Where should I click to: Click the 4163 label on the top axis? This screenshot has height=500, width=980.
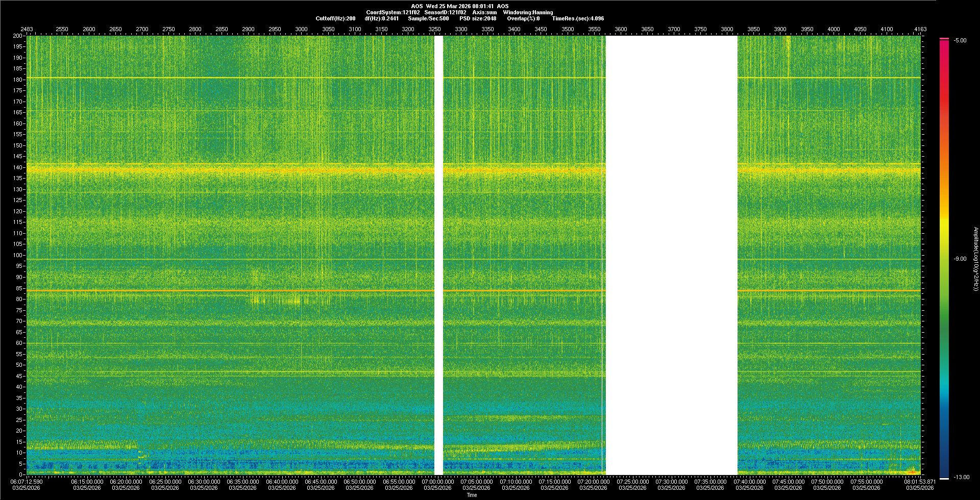point(920,29)
